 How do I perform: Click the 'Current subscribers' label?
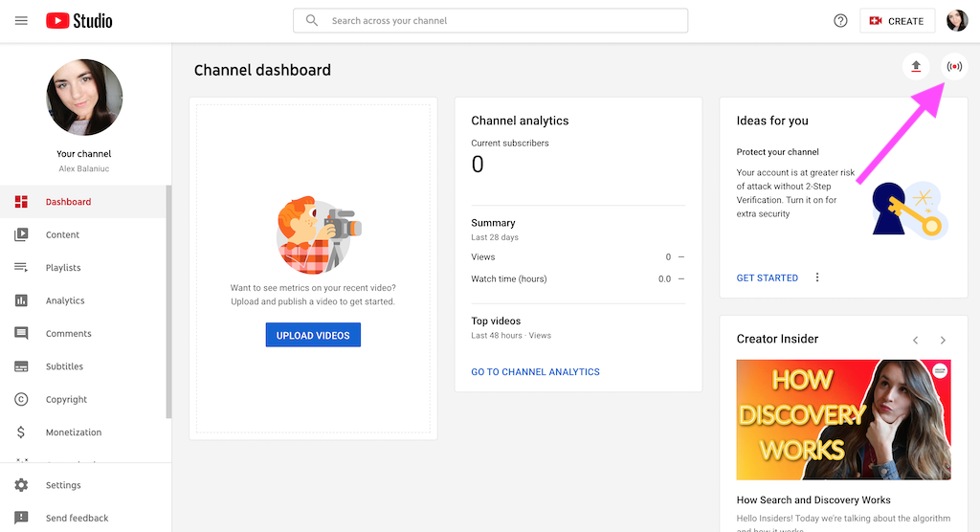(510, 144)
